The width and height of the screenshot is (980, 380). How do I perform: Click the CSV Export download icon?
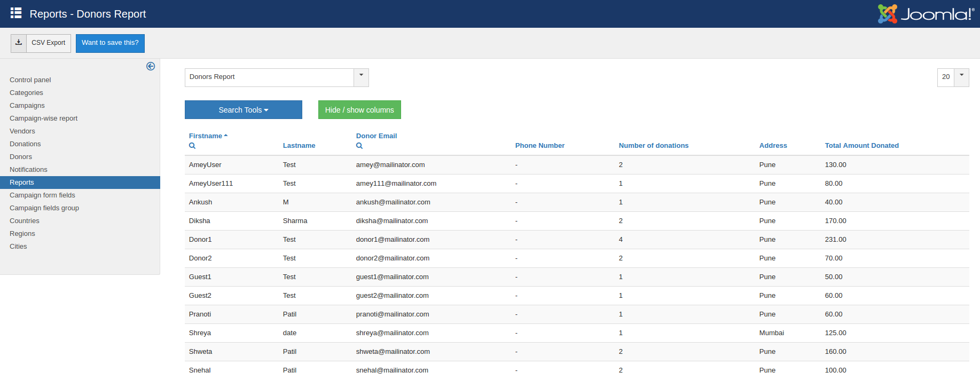[19, 43]
